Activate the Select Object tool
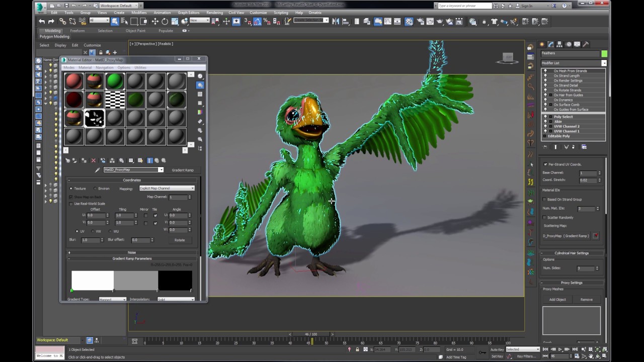644x362 pixels. tap(115, 21)
